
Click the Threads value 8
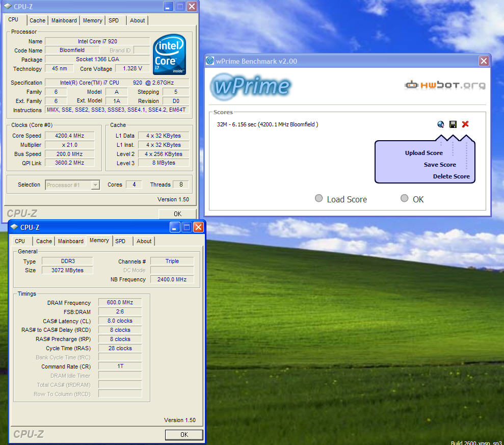click(181, 185)
